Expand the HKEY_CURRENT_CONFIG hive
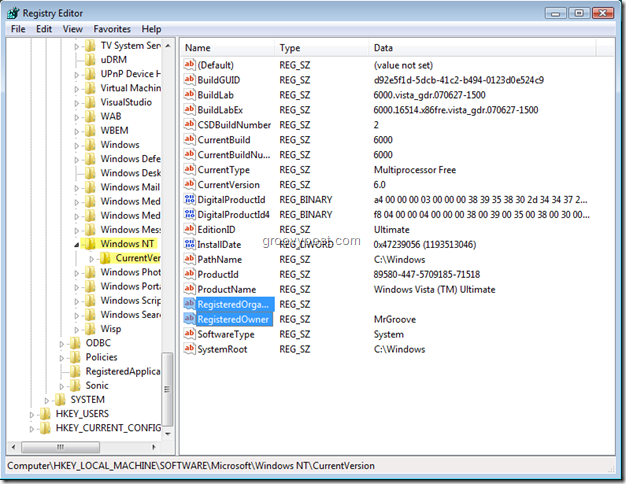 32,428
